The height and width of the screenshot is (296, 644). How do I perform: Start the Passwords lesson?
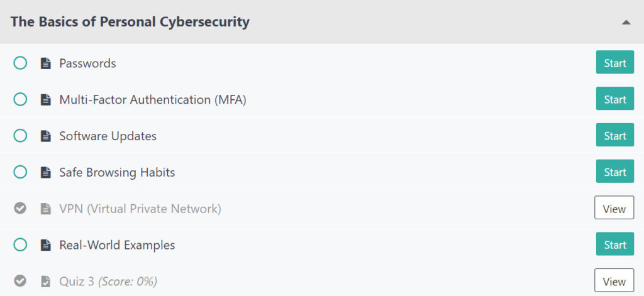point(614,63)
